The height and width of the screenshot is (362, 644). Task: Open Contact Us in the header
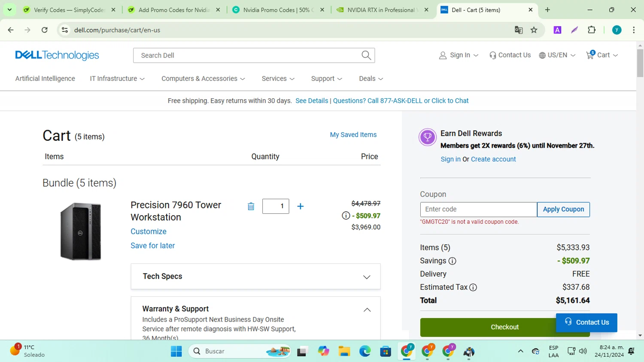[x=510, y=55]
